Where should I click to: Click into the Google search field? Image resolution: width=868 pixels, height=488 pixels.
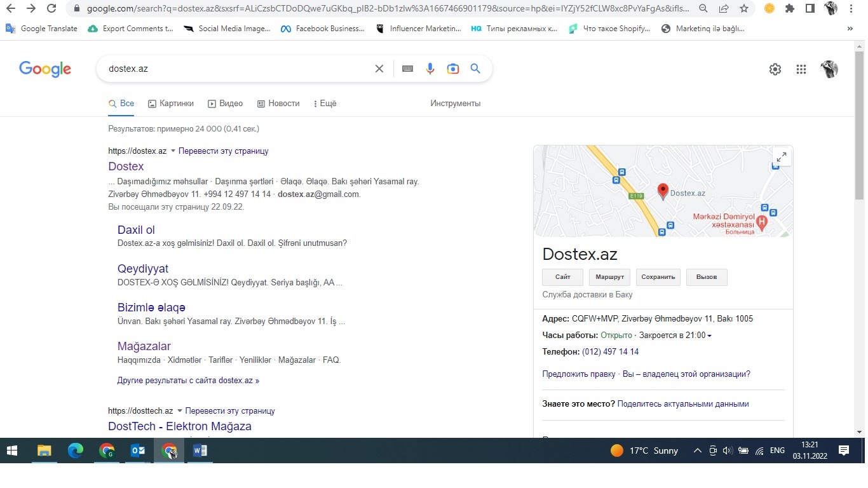click(238, 69)
